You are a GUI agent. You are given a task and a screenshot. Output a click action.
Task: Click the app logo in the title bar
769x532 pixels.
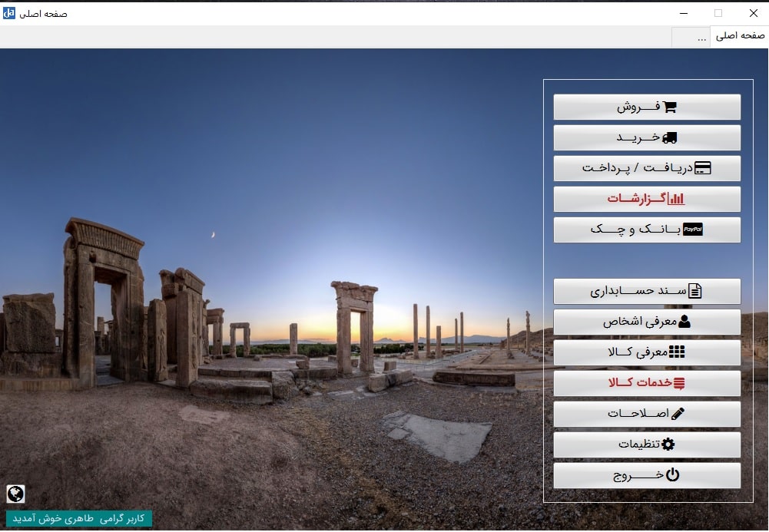point(9,13)
